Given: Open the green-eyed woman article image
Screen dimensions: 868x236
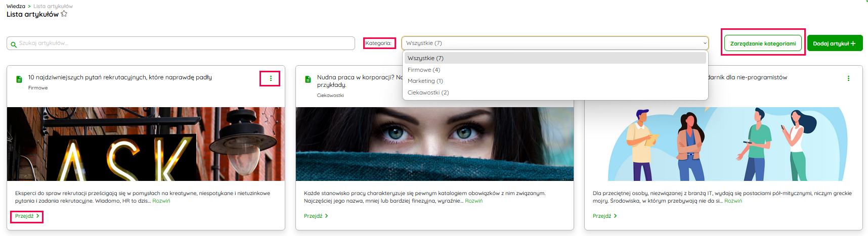Looking at the screenshot, I should coord(435,144).
